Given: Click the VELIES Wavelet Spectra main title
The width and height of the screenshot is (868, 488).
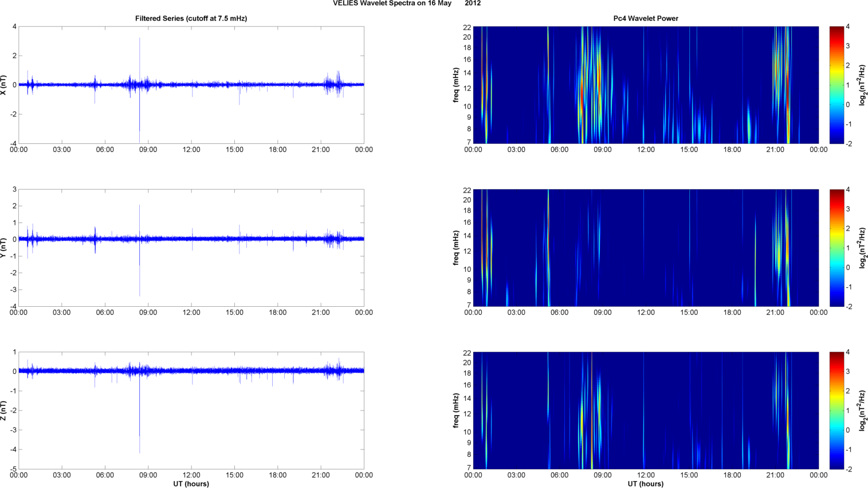Looking at the screenshot, I should coord(407,3).
